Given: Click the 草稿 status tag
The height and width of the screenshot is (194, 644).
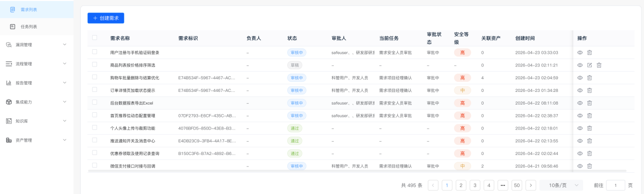Looking at the screenshot, I should point(294,65).
